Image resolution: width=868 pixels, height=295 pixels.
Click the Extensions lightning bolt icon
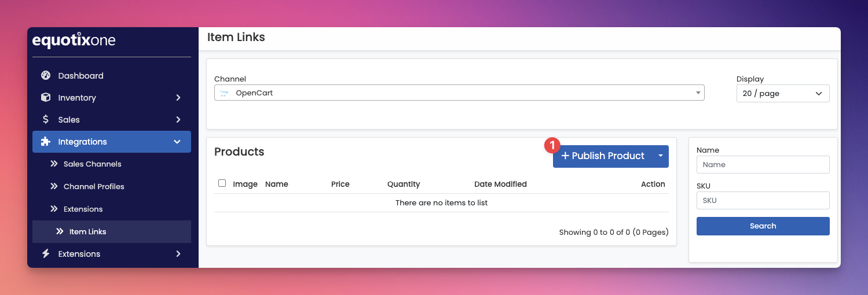[x=46, y=254]
